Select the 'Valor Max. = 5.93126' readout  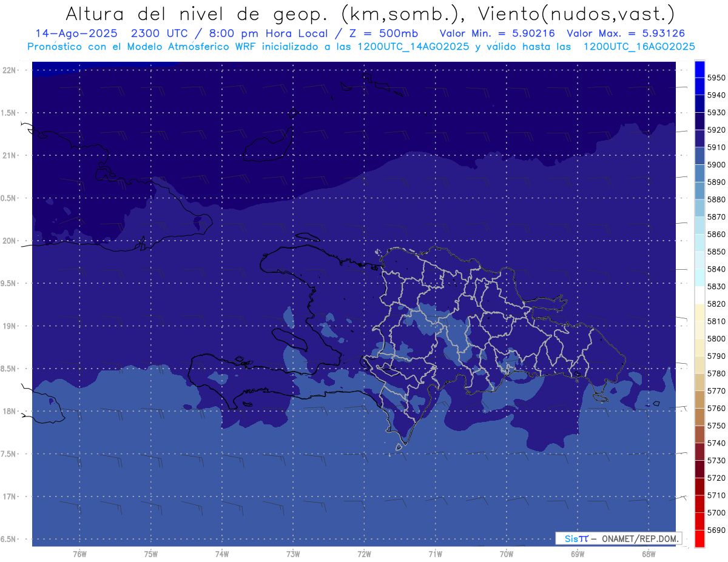[x=625, y=33]
